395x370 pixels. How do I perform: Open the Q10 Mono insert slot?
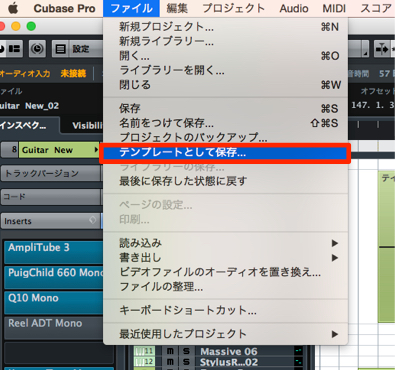(54, 302)
